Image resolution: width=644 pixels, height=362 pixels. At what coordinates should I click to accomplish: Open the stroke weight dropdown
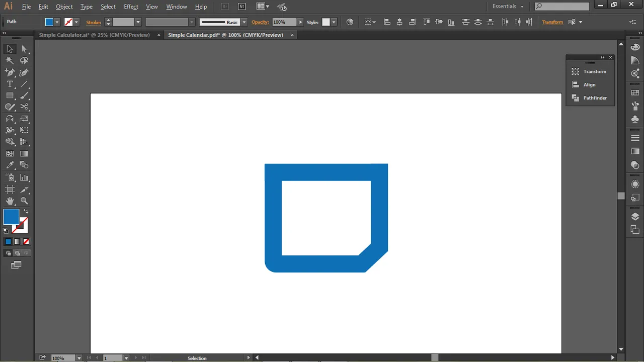point(138,22)
